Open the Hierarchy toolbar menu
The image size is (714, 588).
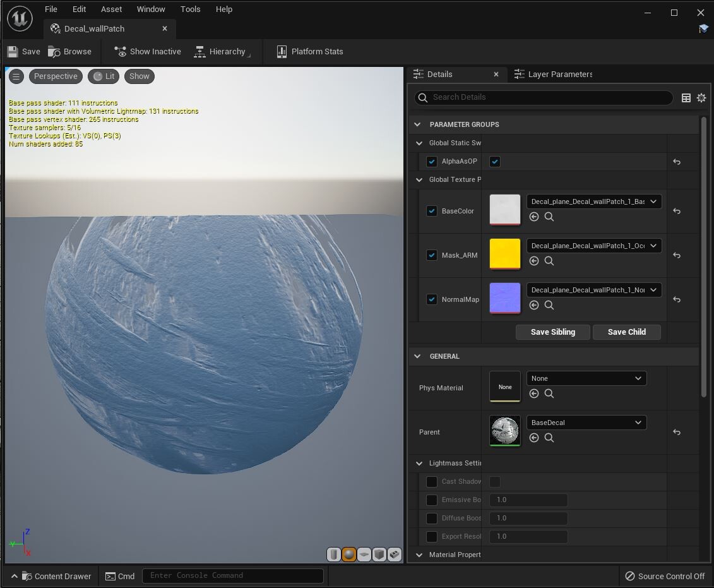tap(223, 51)
